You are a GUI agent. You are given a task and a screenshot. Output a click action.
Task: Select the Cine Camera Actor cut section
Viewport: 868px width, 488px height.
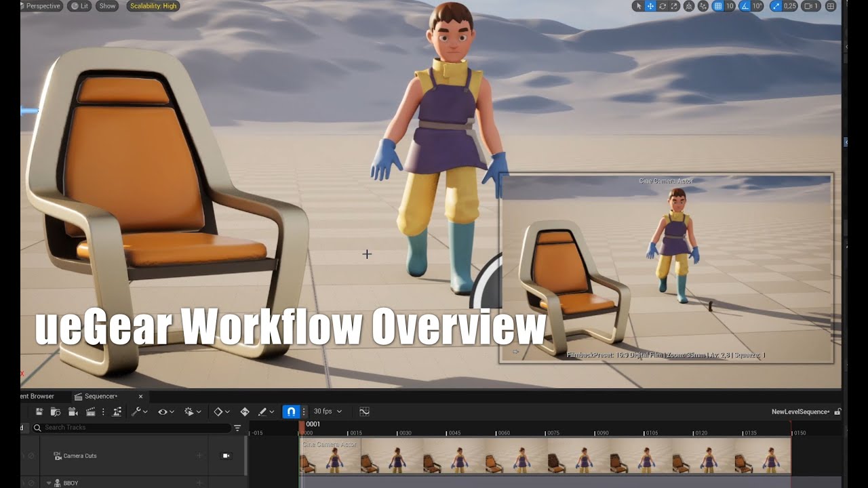(545, 455)
